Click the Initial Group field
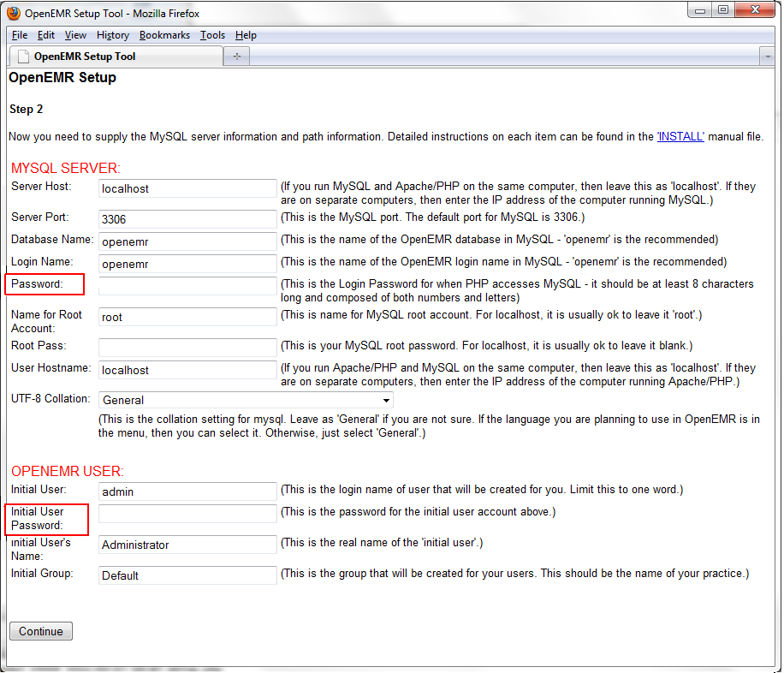 point(187,575)
